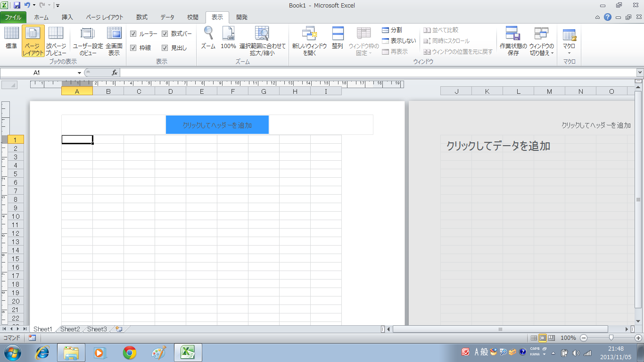Toggle the 数式バー formula bar checkbox
644x362 pixels.
(165, 34)
